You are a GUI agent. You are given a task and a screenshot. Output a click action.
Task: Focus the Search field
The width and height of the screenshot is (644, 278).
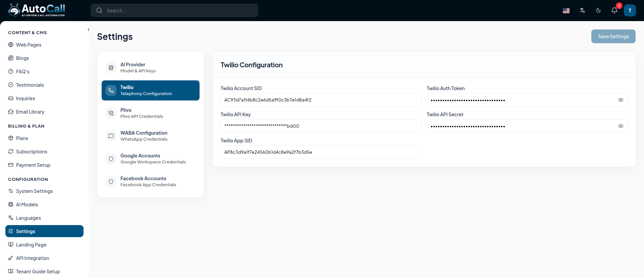pos(174,10)
